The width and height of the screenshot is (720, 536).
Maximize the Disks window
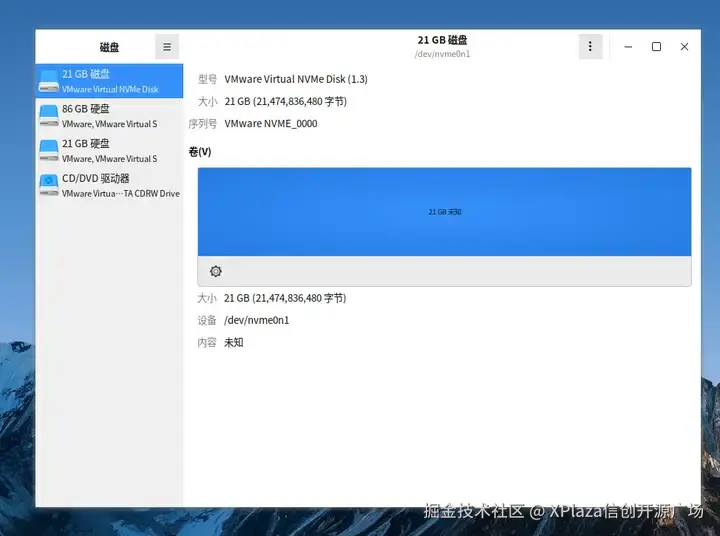[x=656, y=46]
